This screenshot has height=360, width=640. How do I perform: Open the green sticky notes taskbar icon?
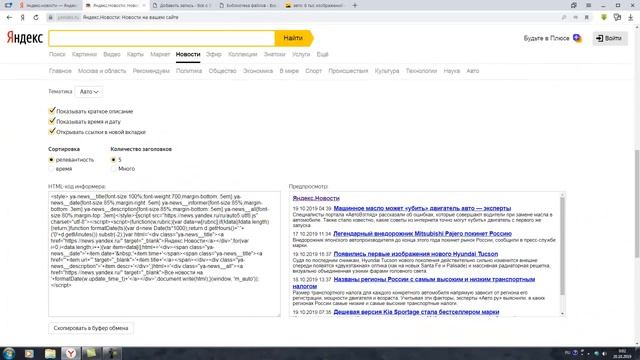[x=91, y=353]
